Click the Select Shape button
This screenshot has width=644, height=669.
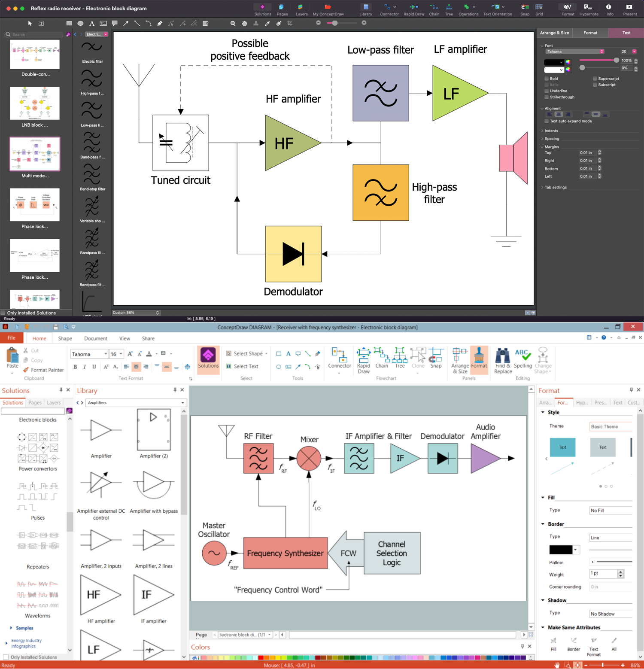(x=246, y=353)
